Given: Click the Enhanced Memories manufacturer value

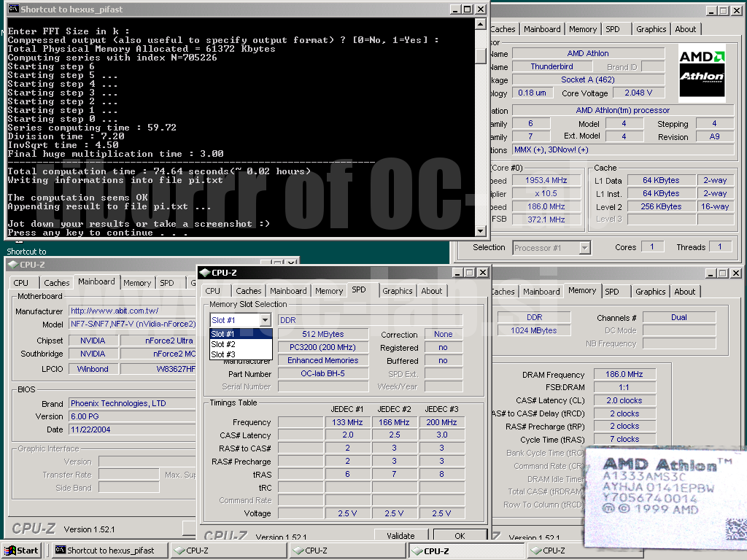Looking at the screenshot, I should pos(323,360).
